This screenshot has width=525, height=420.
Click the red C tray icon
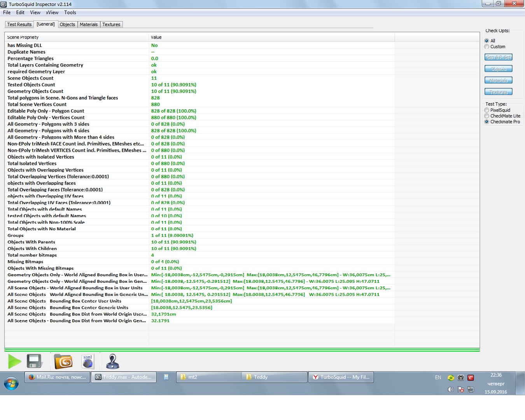click(x=471, y=378)
